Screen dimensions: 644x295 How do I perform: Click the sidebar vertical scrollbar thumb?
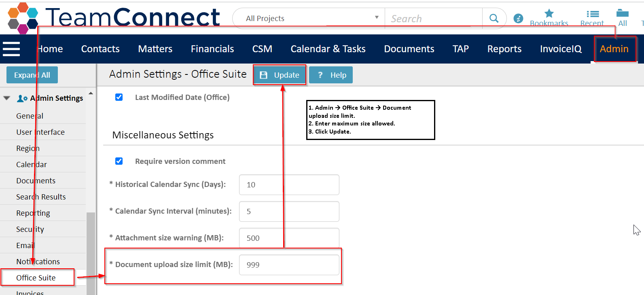(91, 253)
